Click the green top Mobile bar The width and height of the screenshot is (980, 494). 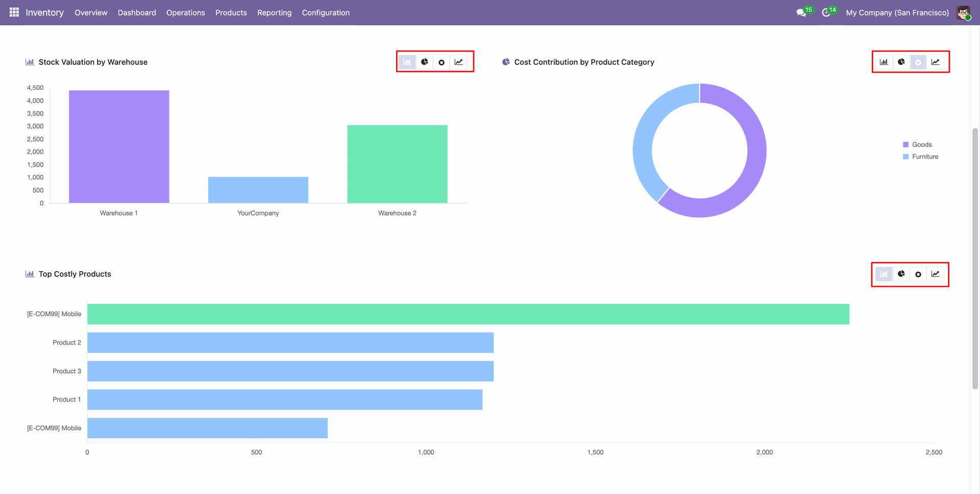tap(468, 314)
